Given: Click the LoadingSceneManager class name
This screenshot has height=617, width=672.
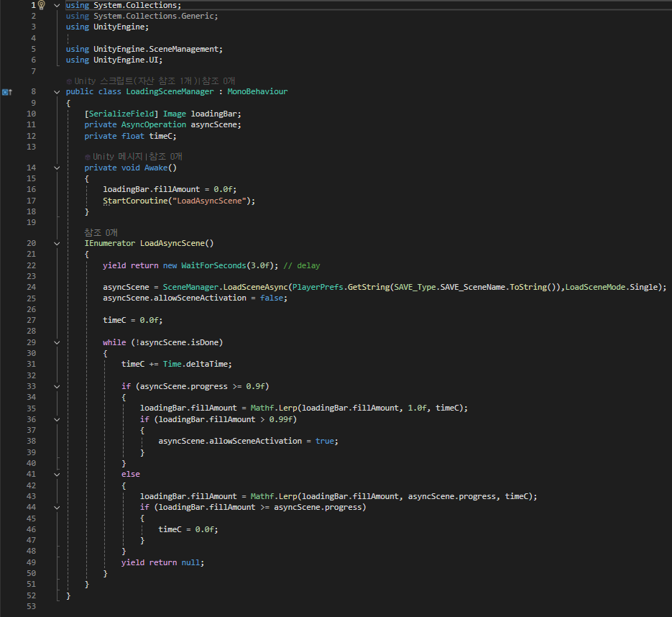Looking at the screenshot, I should tap(170, 92).
